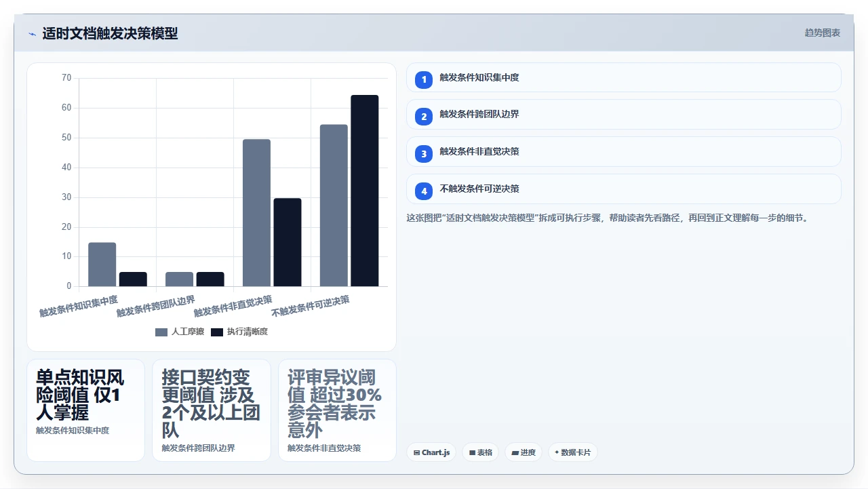
Task: Click the 触发条件非直觉决策 caption in third card
Action: [x=324, y=448]
